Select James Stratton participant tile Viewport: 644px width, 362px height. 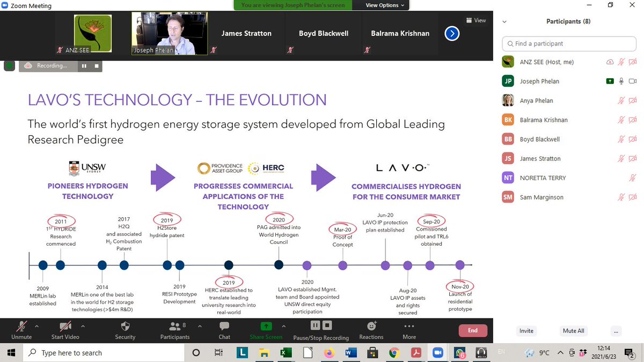click(246, 33)
